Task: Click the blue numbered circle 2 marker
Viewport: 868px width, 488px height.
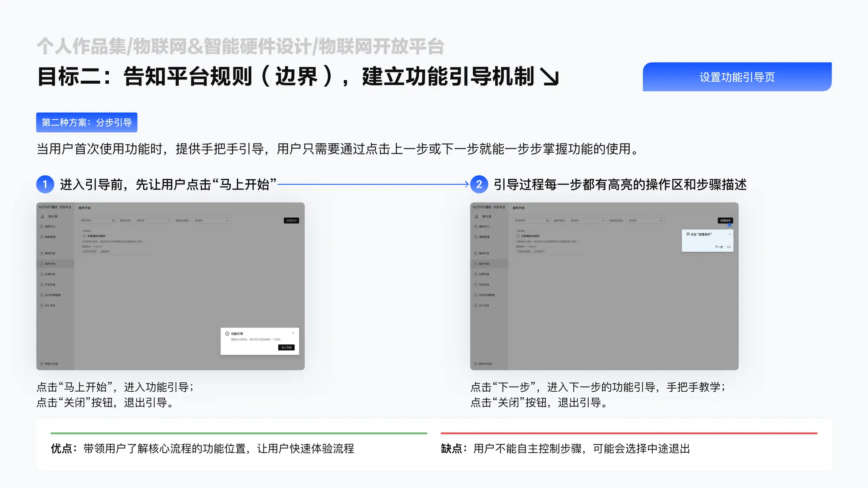Action: (x=479, y=184)
